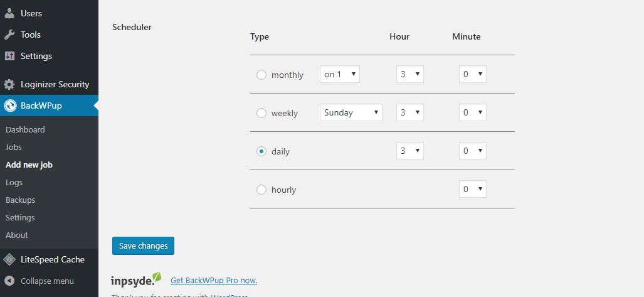Open the Backups submenu item
This screenshot has width=644, height=297.
pyautogui.click(x=20, y=200)
